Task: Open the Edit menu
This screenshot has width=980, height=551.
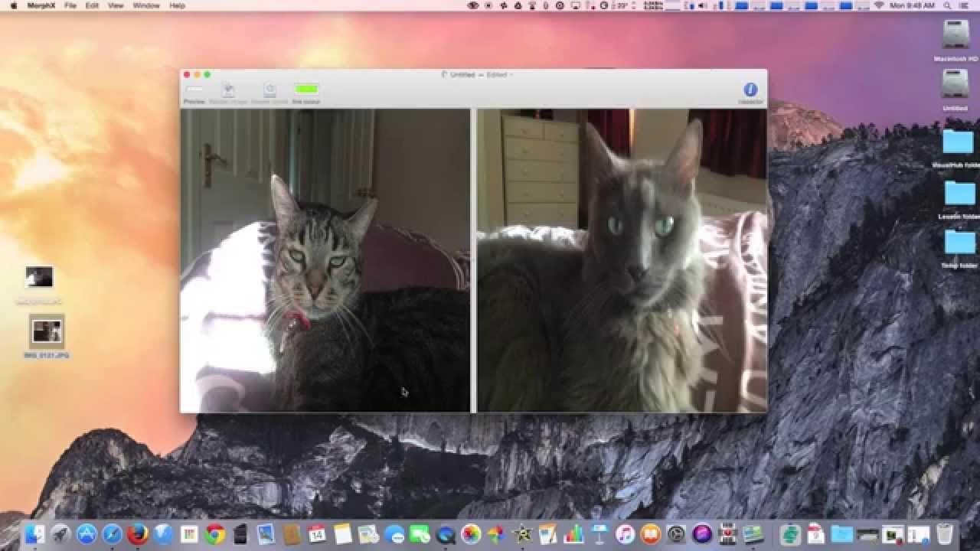Action: [92, 5]
